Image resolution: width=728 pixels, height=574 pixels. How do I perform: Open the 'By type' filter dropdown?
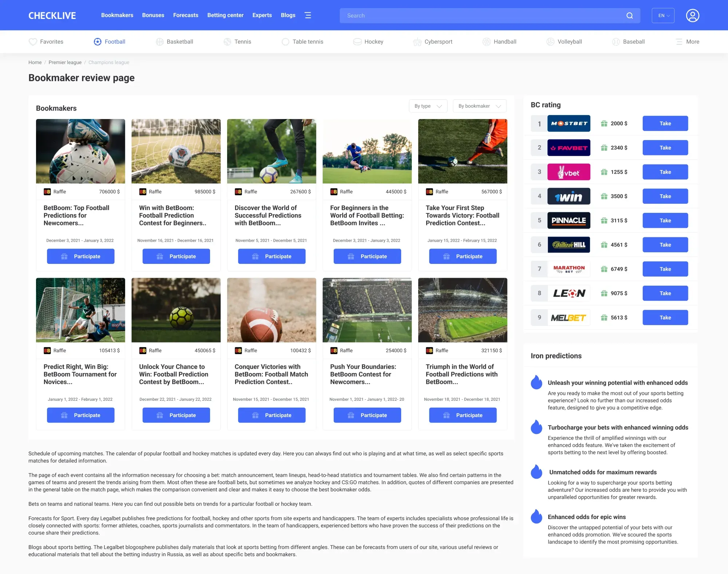click(x=428, y=106)
